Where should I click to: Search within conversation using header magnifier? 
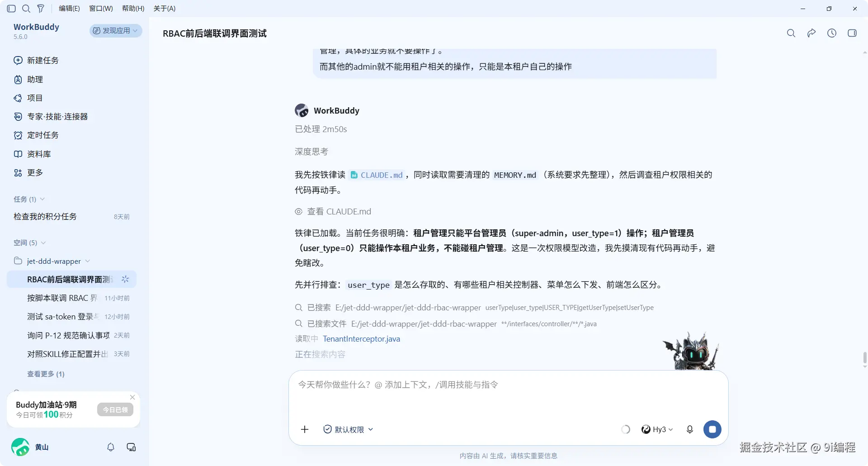791,33
